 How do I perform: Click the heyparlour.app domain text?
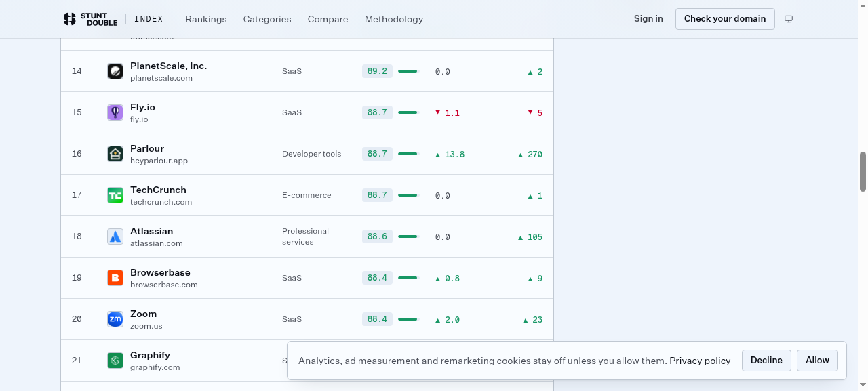[x=159, y=161]
